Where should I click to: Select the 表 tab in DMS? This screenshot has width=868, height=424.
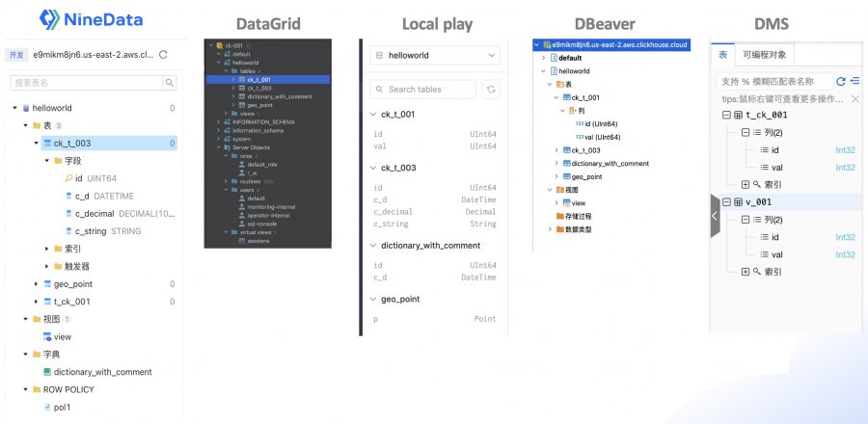723,54
